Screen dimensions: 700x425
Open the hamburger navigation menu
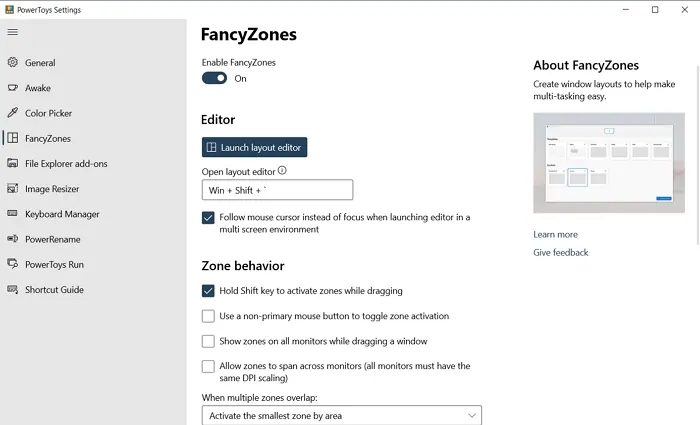(12, 32)
